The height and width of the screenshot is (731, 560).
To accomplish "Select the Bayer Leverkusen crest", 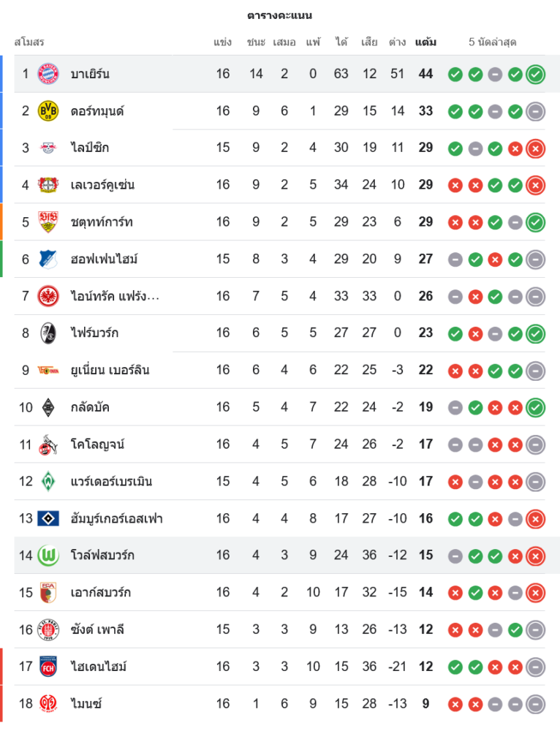I will point(48,185).
